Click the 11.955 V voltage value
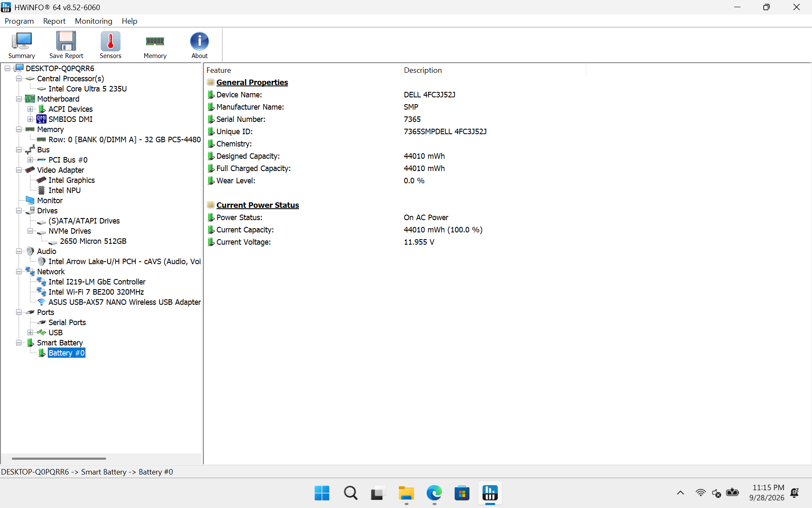812x508 pixels. tap(419, 242)
